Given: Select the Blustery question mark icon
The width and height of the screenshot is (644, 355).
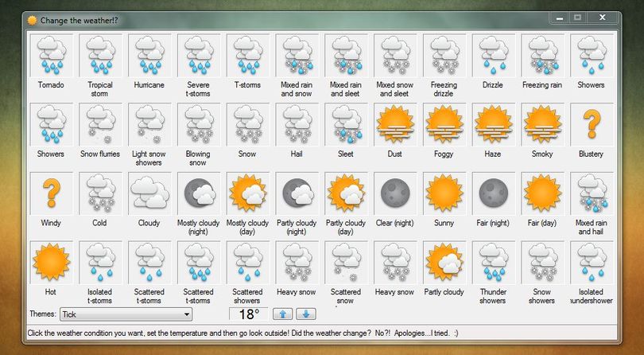Looking at the screenshot, I should (x=592, y=125).
